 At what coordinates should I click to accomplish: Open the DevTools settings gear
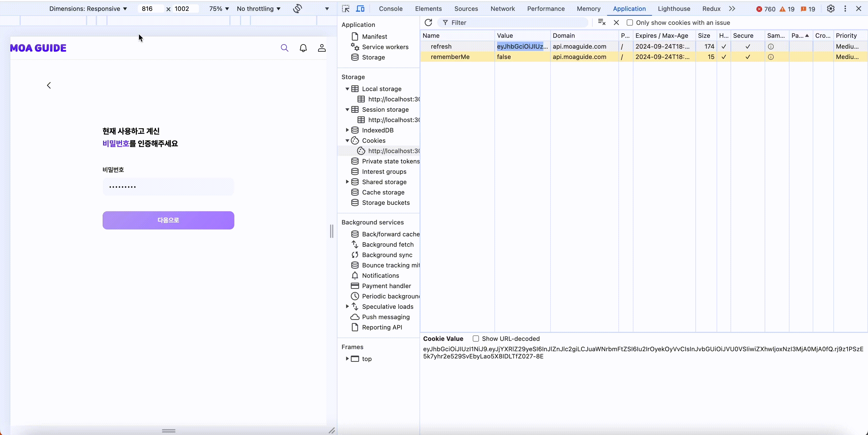click(831, 9)
